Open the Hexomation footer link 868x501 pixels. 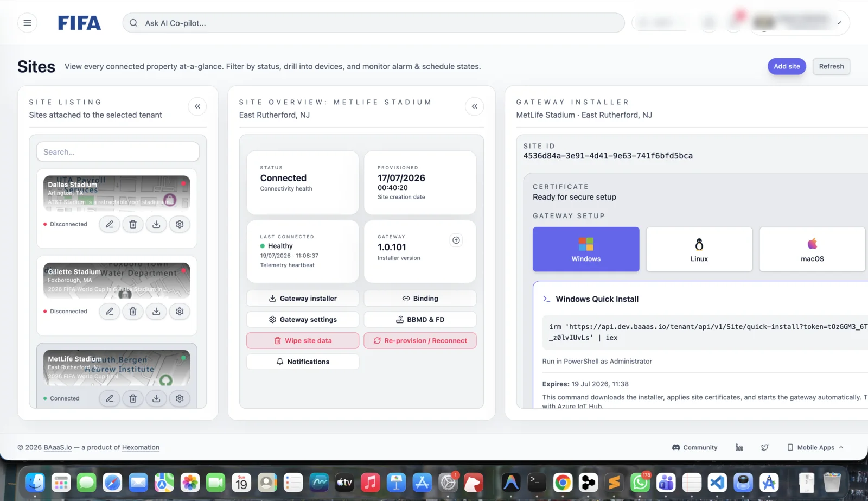[x=141, y=447]
